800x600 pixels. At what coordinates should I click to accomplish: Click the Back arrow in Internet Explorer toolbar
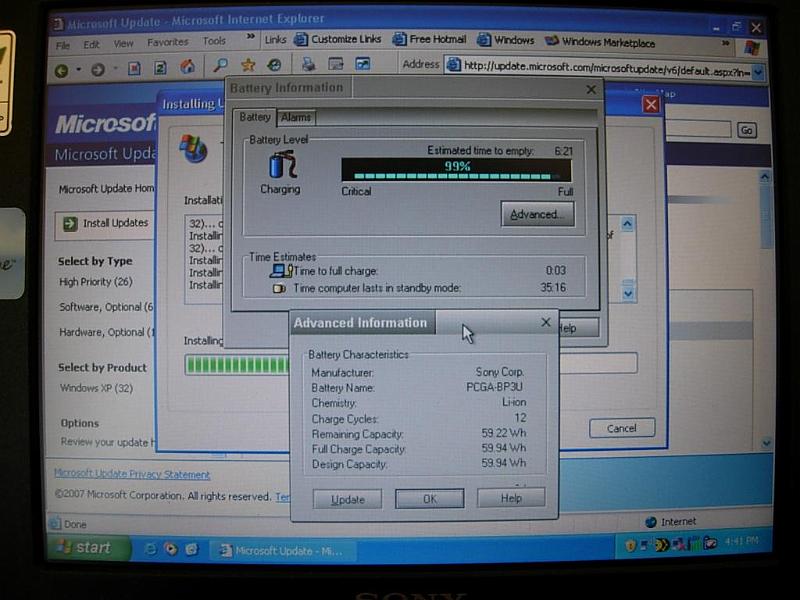point(62,70)
